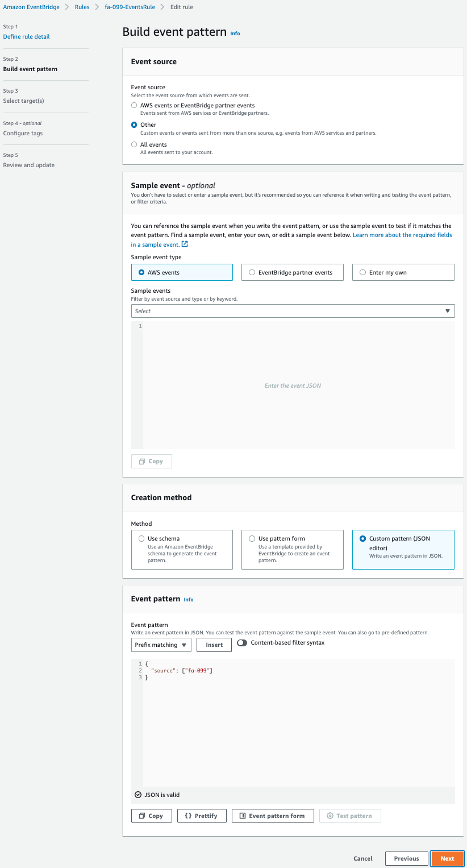This screenshot has height=868, width=467.
Task: Select the Use schema creation method
Action: point(141,538)
